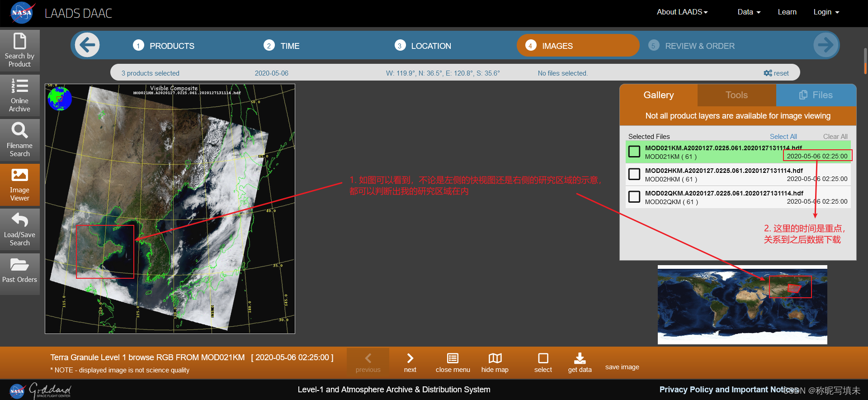Expand the About LAADS dropdown
Image resolution: width=868 pixels, height=400 pixels.
(x=682, y=12)
